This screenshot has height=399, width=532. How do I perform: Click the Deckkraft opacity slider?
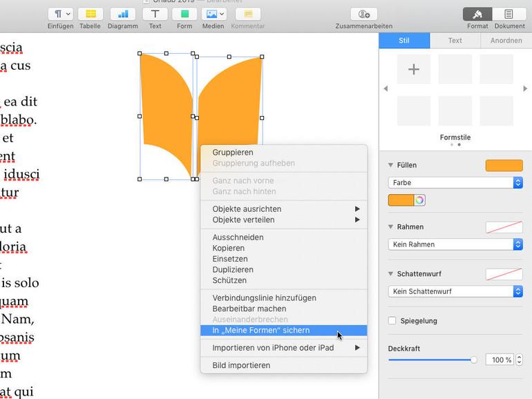pos(433,360)
